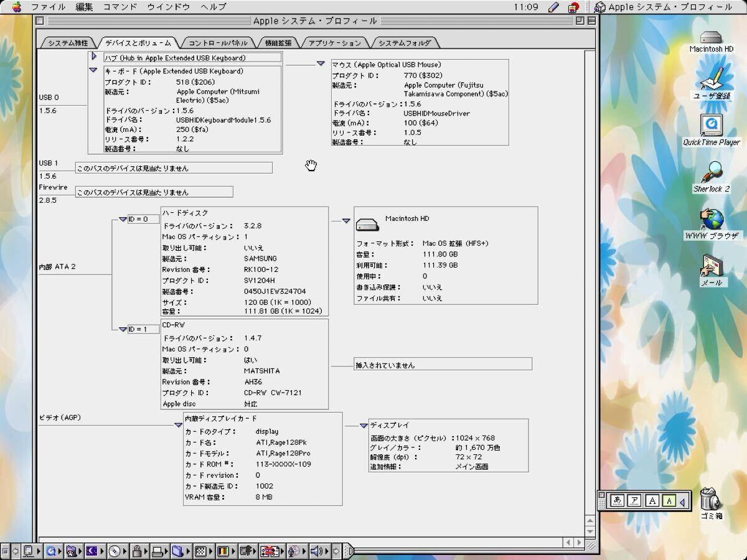The height and width of the screenshot is (560, 747).
Task: Click the file sharing folder icon in the Control Strip
Action: coord(71,551)
